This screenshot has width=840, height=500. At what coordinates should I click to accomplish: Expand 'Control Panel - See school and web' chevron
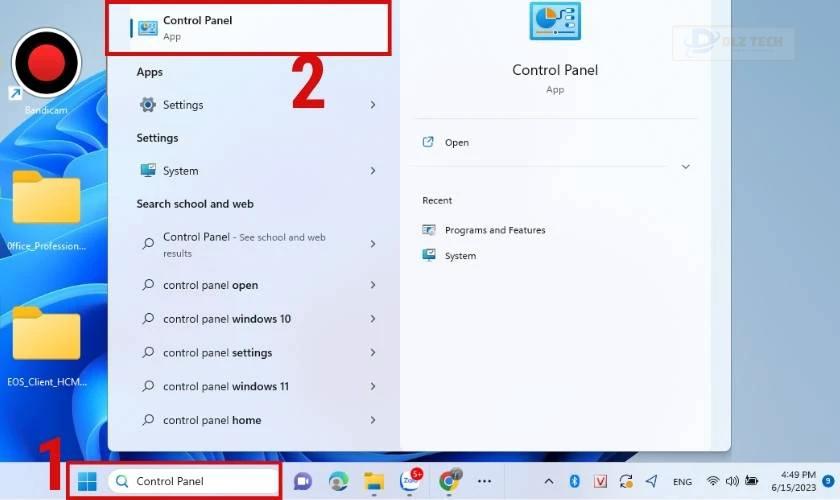[373, 244]
